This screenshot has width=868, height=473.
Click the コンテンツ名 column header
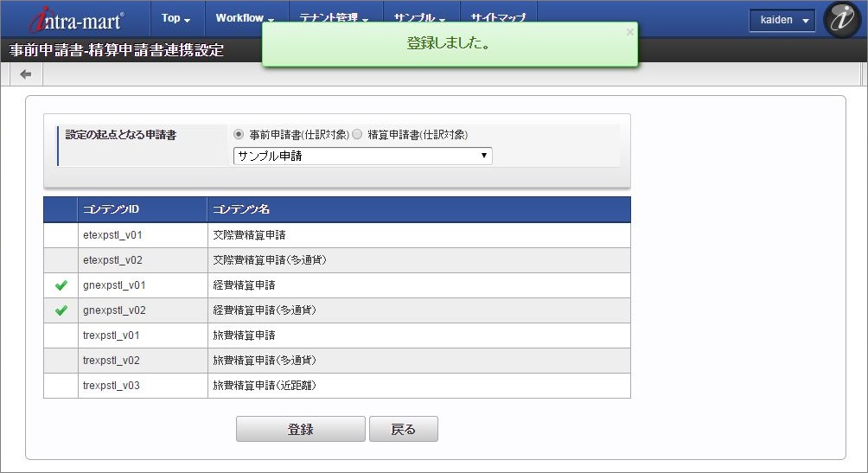[419, 209]
